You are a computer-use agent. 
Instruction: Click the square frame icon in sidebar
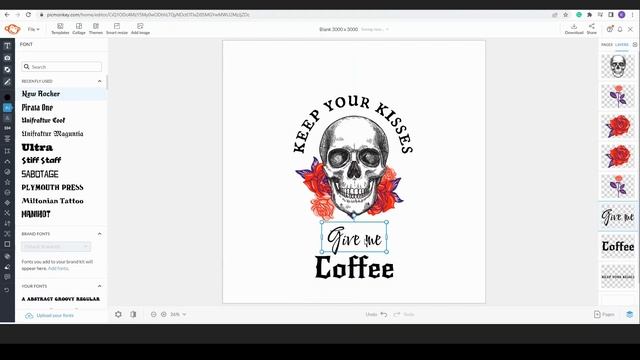7,244
